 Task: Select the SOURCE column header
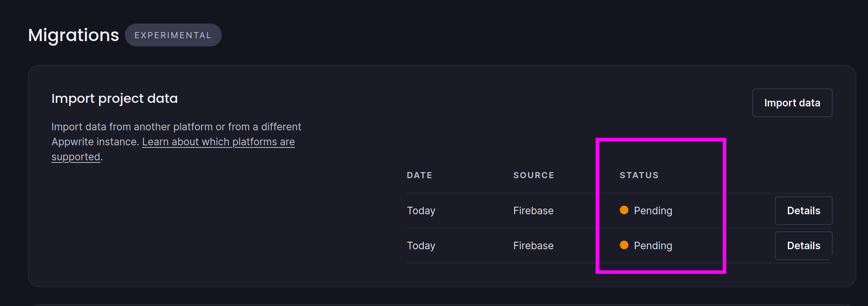pyautogui.click(x=533, y=175)
